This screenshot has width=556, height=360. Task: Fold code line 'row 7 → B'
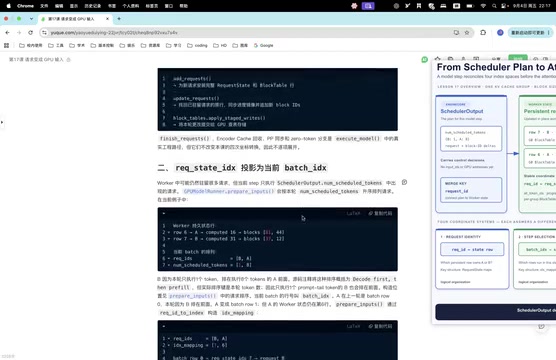[169, 239]
